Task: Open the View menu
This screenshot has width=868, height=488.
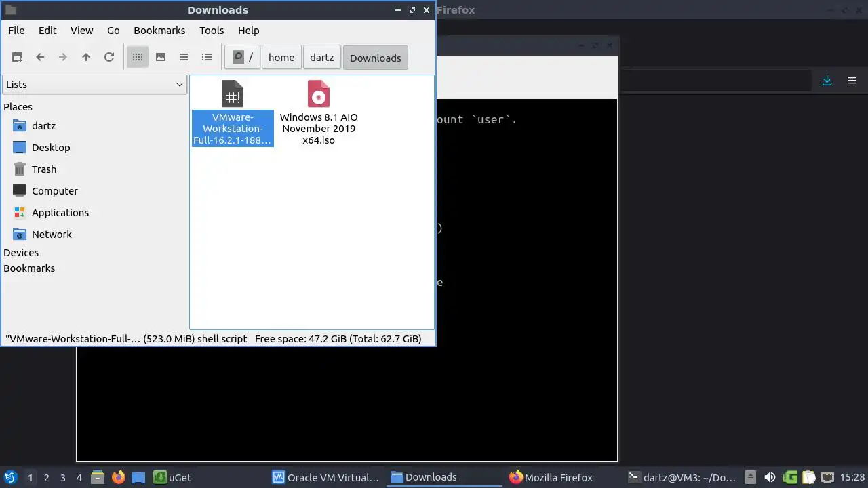Action: [x=82, y=30]
